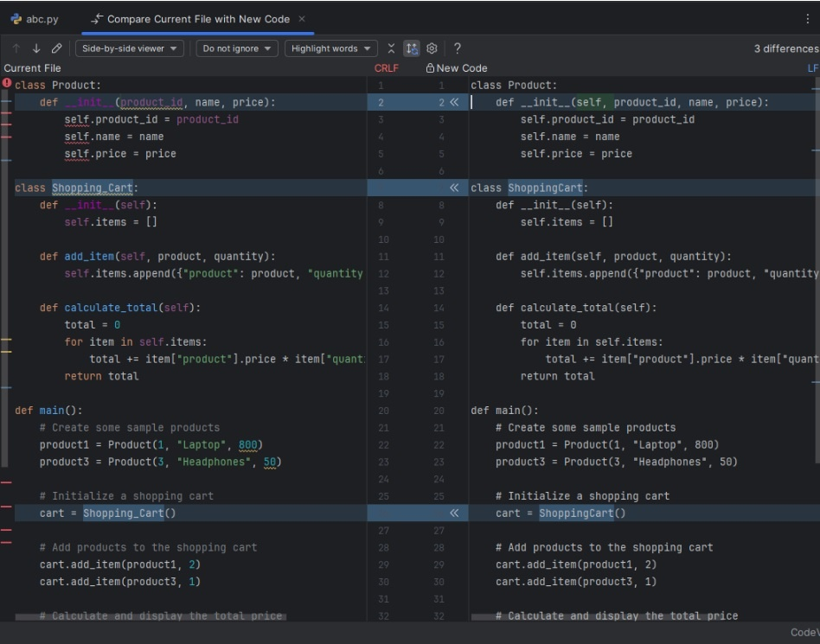Click product_id parameter in left __init__
820x644 pixels.
(151, 102)
